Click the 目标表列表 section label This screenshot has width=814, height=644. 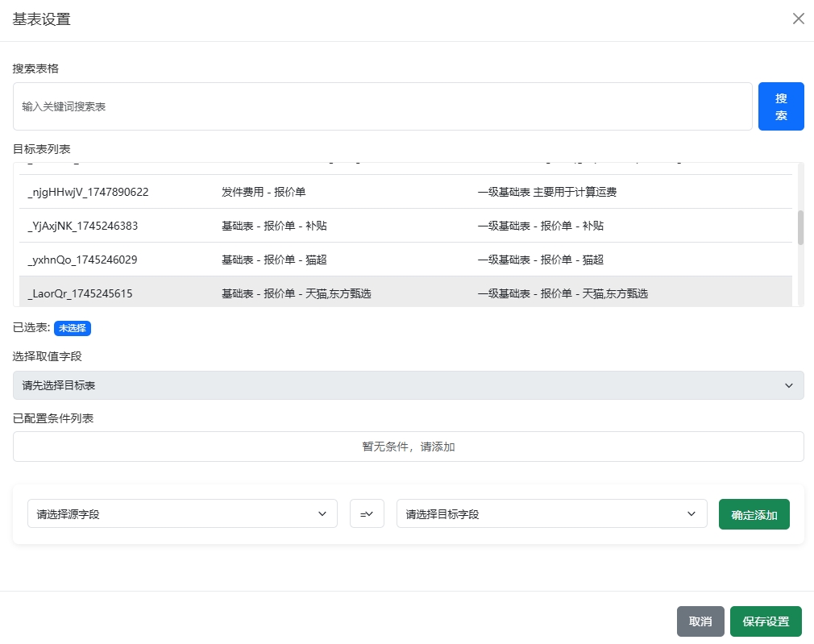click(x=39, y=149)
